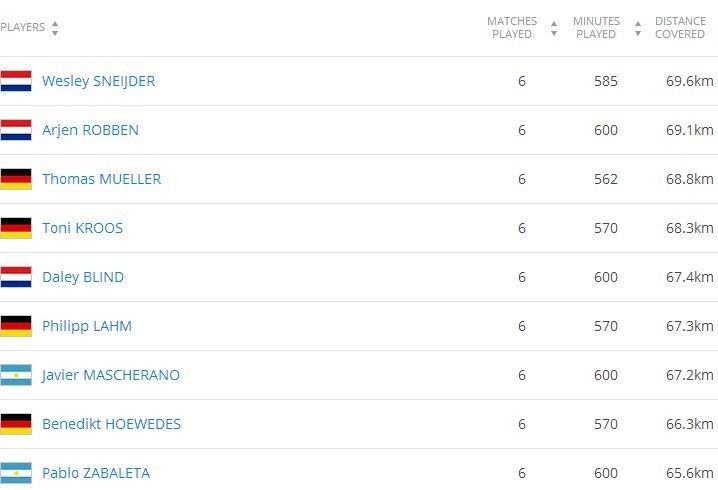718x490 pixels.
Task: Click Netherlands flag beside Wesley Sneijder
Action: (x=16, y=81)
